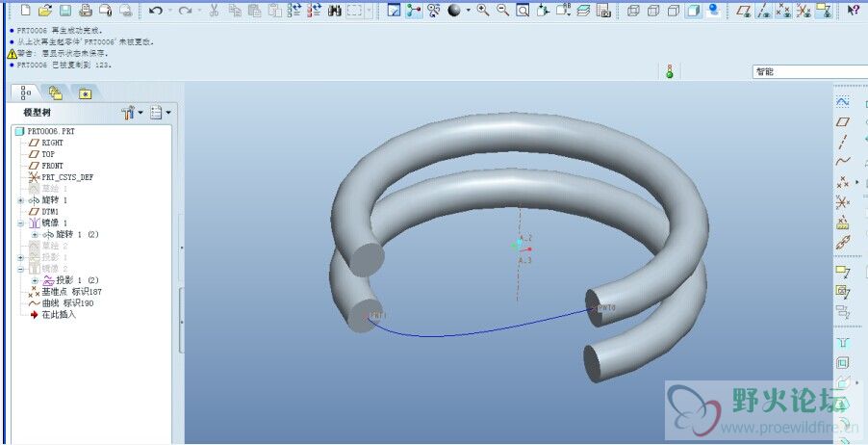The width and height of the screenshot is (868, 445).
Task: Switch to shaded display mode
Action: (x=693, y=11)
